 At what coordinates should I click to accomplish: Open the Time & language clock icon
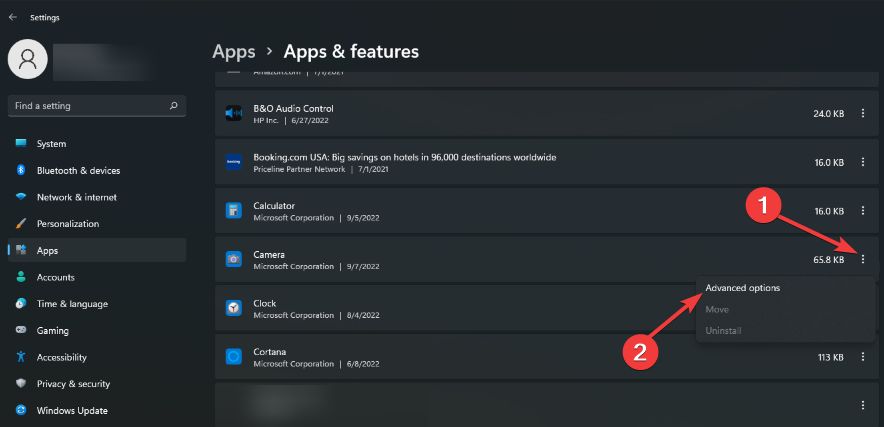pos(21,303)
